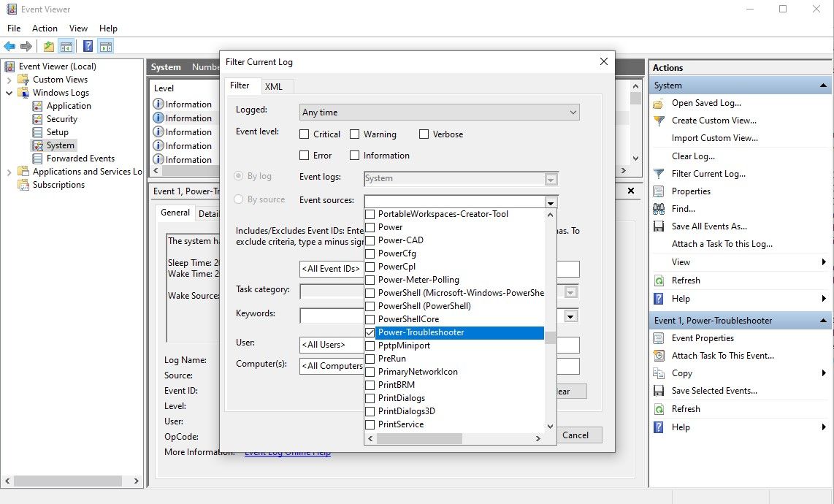Click the Attach Task To This Event icon

pos(659,356)
